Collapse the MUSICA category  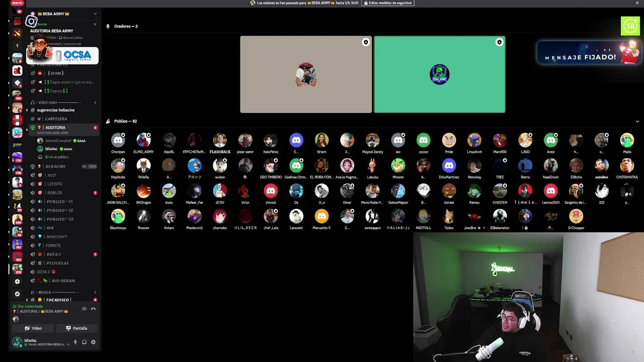[54, 292]
